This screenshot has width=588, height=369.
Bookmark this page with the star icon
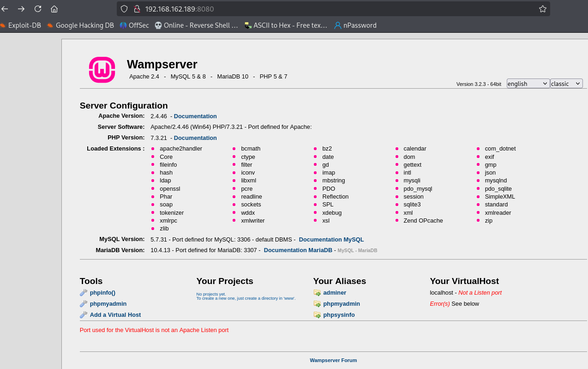(542, 9)
